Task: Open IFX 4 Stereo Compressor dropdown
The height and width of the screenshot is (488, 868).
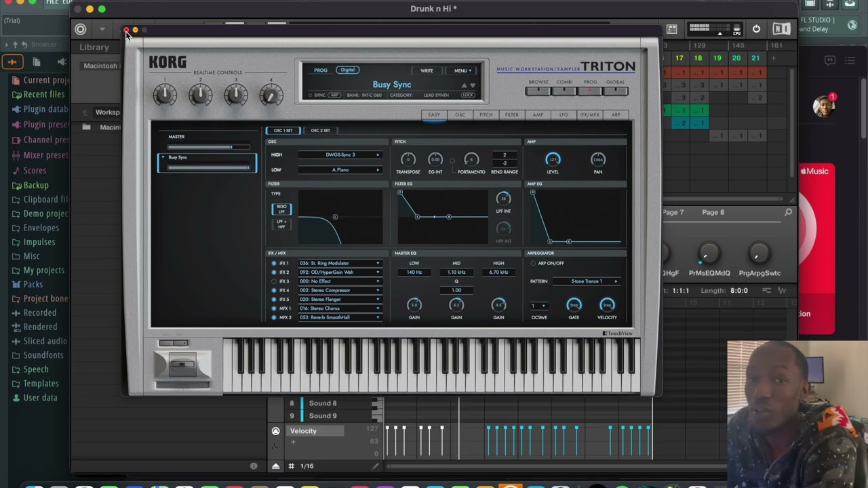Action: (340, 290)
